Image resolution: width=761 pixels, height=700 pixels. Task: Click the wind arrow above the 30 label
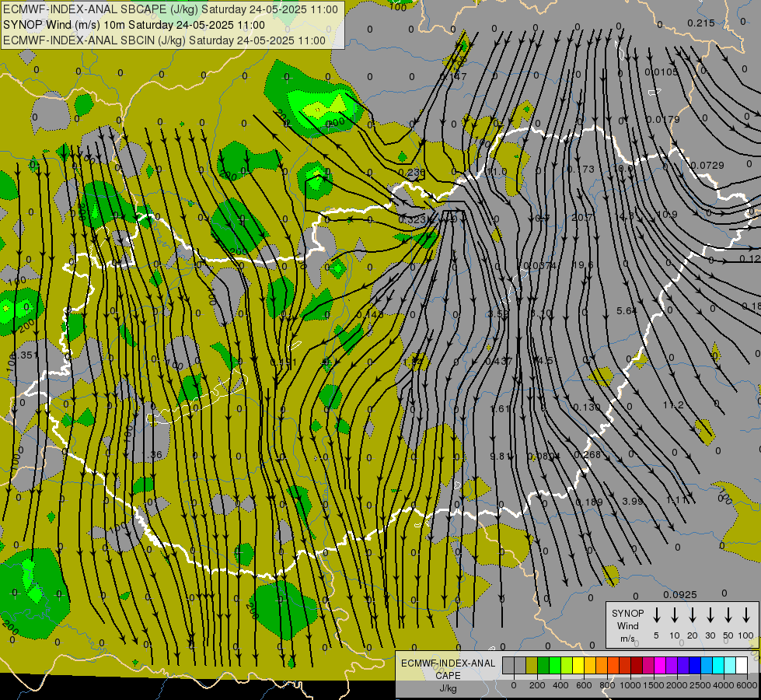(x=710, y=614)
